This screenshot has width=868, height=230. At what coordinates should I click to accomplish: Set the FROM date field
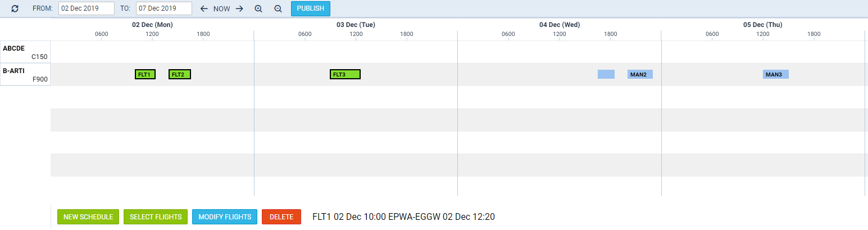click(x=87, y=8)
